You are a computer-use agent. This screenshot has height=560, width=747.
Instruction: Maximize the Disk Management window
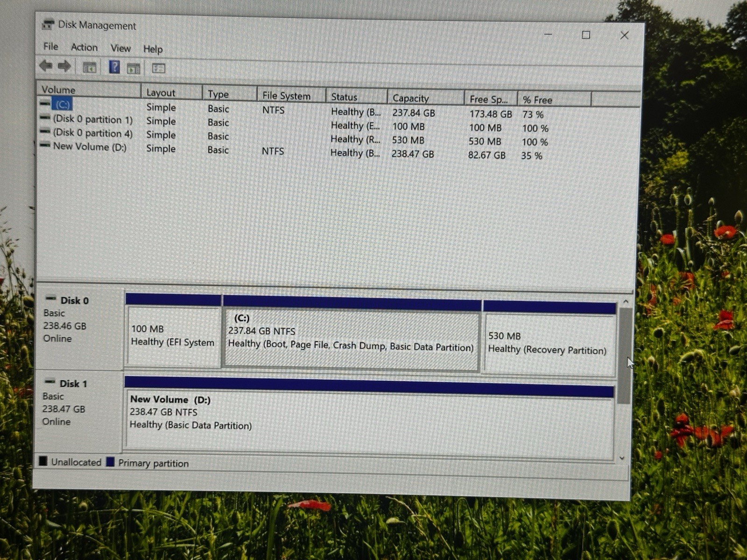586,35
